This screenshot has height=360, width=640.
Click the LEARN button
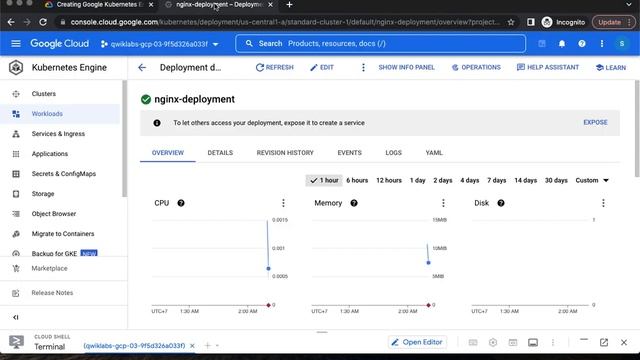tap(611, 68)
